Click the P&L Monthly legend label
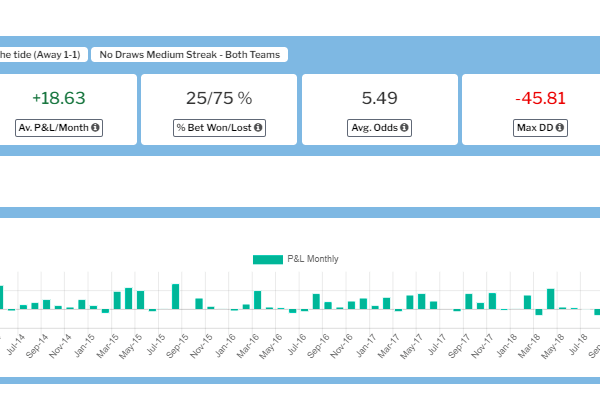 (x=313, y=259)
